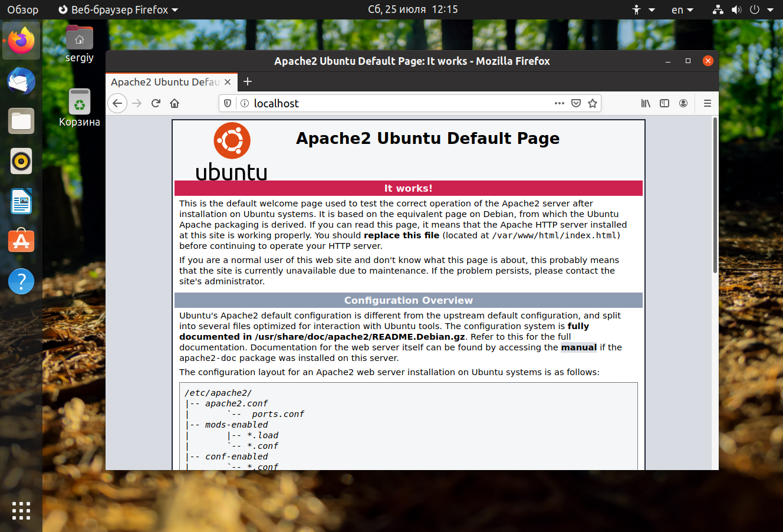Reload the current localhost page
Viewport: 783px width, 532px height.
[x=156, y=103]
